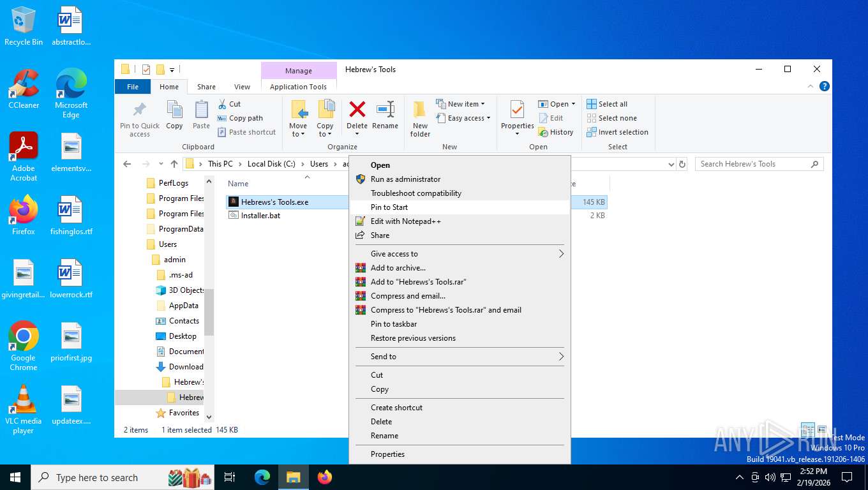Click Select all in ribbon

[607, 104]
